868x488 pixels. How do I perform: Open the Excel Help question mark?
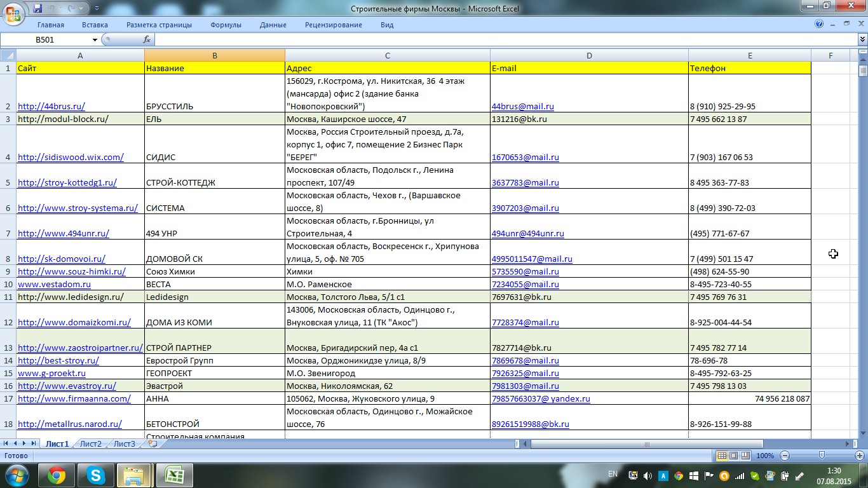click(x=819, y=24)
